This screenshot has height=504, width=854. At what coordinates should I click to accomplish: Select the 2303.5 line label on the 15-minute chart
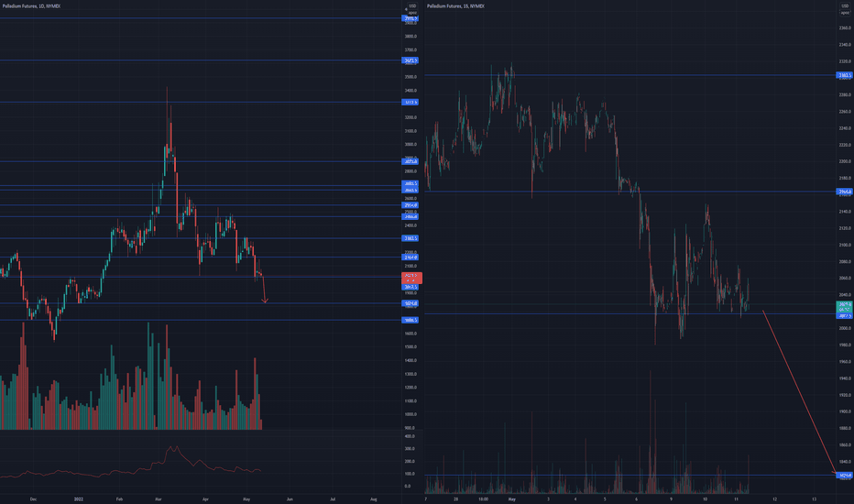point(845,75)
